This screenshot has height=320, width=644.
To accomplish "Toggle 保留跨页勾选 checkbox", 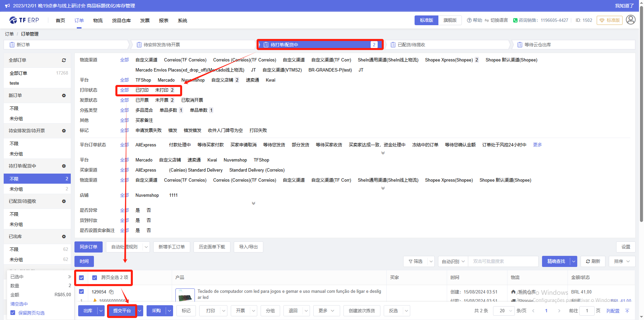I will [x=13, y=313].
